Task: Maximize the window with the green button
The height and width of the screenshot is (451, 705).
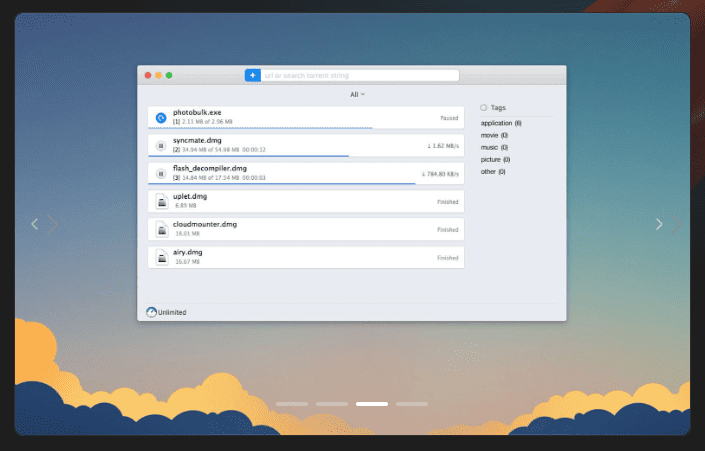Action: point(169,76)
